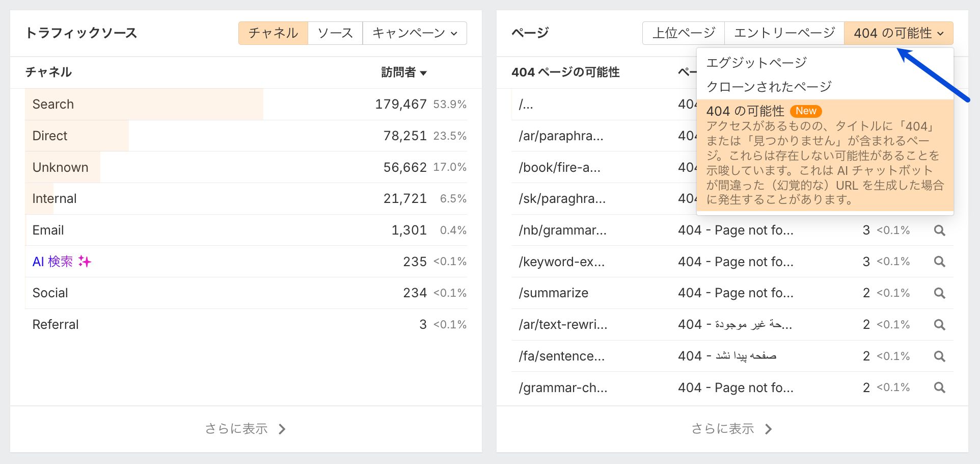Click magnifier icon for /grammar-ch row
980x464 pixels.
click(940, 388)
